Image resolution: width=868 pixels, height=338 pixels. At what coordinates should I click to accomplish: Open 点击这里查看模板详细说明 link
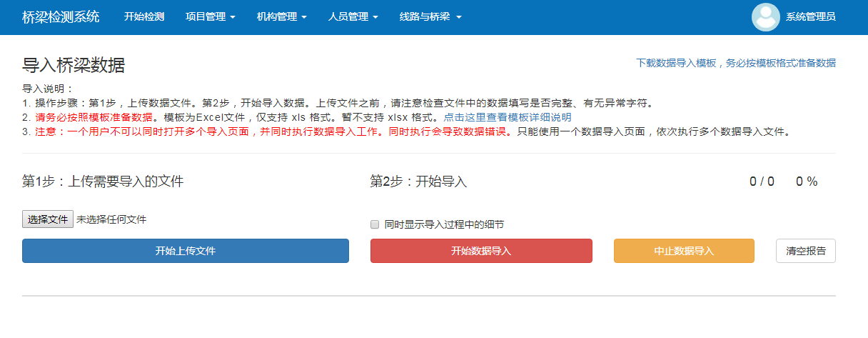pos(507,117)
